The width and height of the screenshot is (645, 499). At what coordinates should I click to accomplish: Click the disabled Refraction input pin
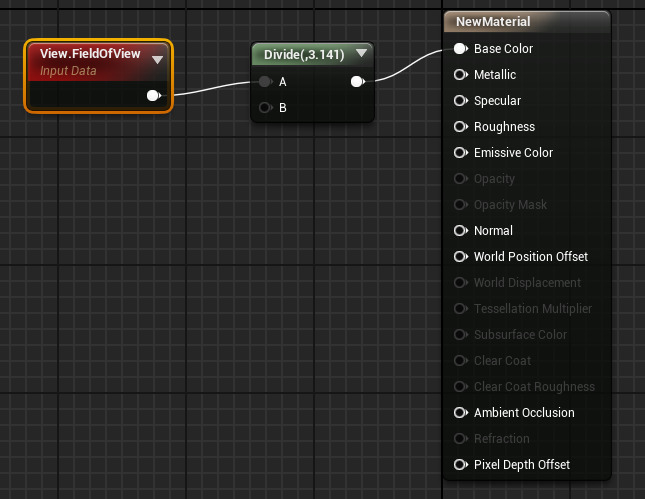pos(460,439)
